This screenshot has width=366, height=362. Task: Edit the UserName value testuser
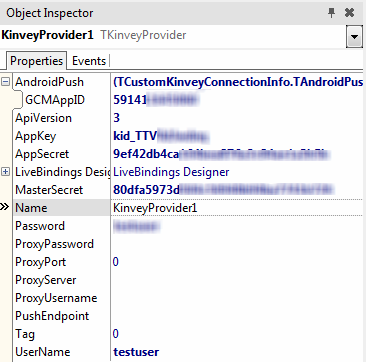click(237, 352)
